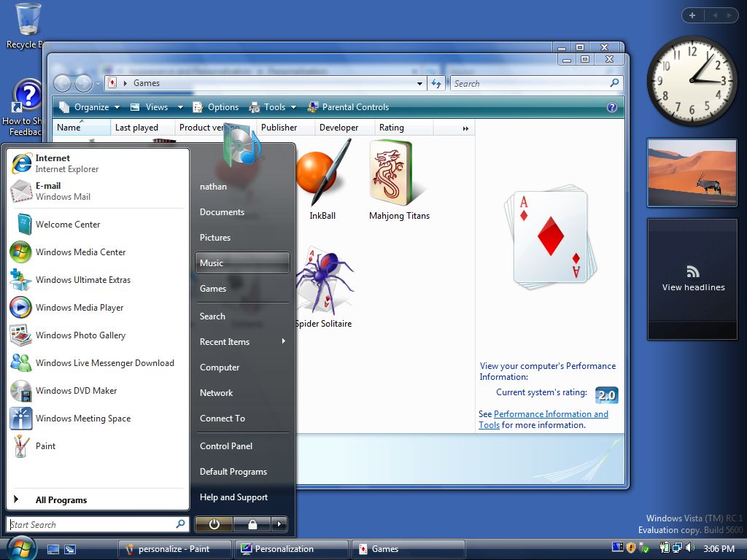747x560 pixels.
Task: Open Windows Ultimate Extras
Action: pyautogui.click(x=98, y=279)
